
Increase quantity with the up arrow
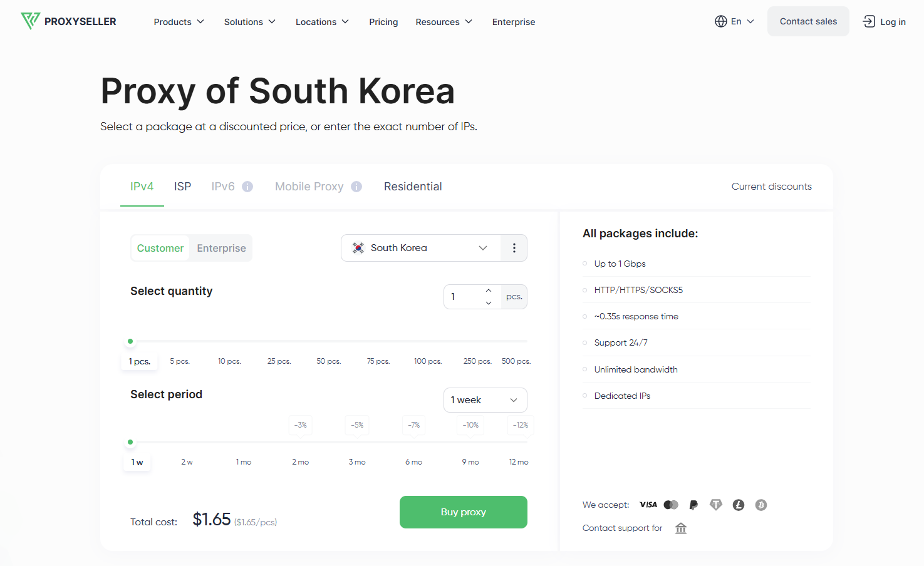[x=489, y=291]
